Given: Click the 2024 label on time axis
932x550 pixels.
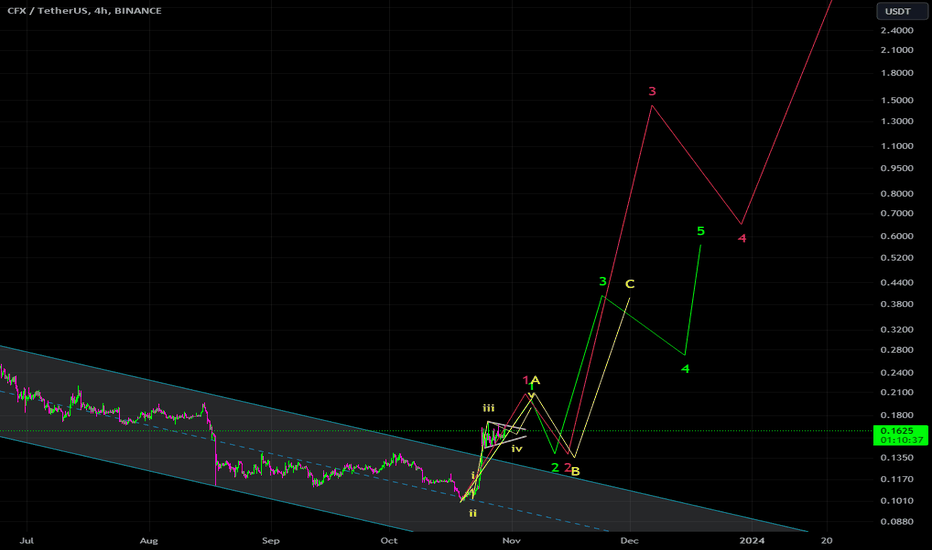Looking at the screenshot, I should point(752,541).
